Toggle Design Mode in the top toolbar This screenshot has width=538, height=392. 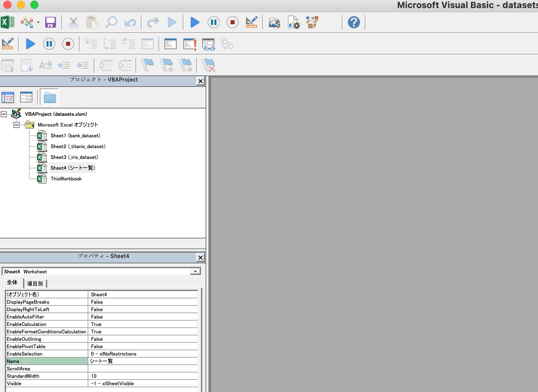coord(251,23)
